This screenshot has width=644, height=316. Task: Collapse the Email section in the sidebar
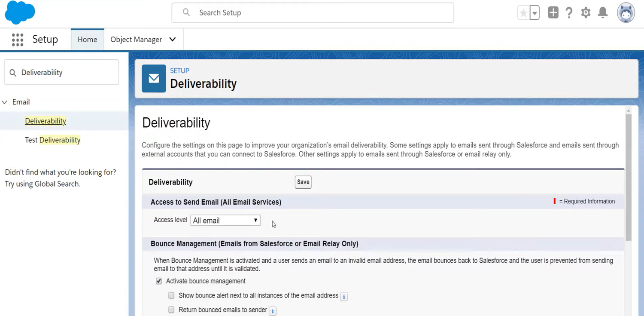4,102
